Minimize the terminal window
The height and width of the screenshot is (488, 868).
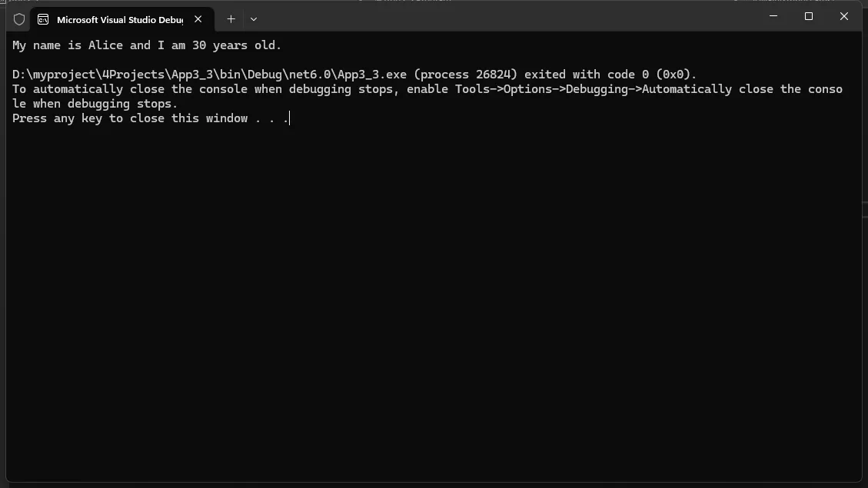(773, 17)
